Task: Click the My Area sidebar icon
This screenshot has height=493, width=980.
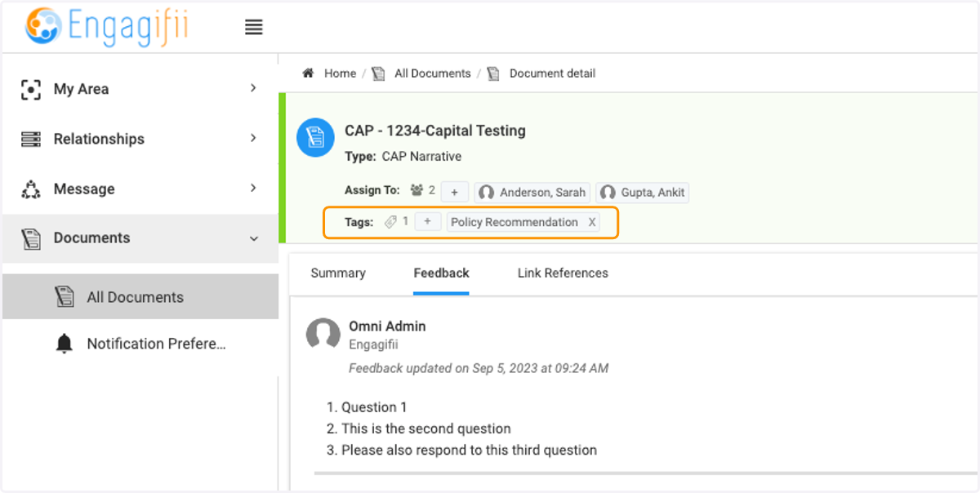Action: pyautogui.click(x=30, y=89)
